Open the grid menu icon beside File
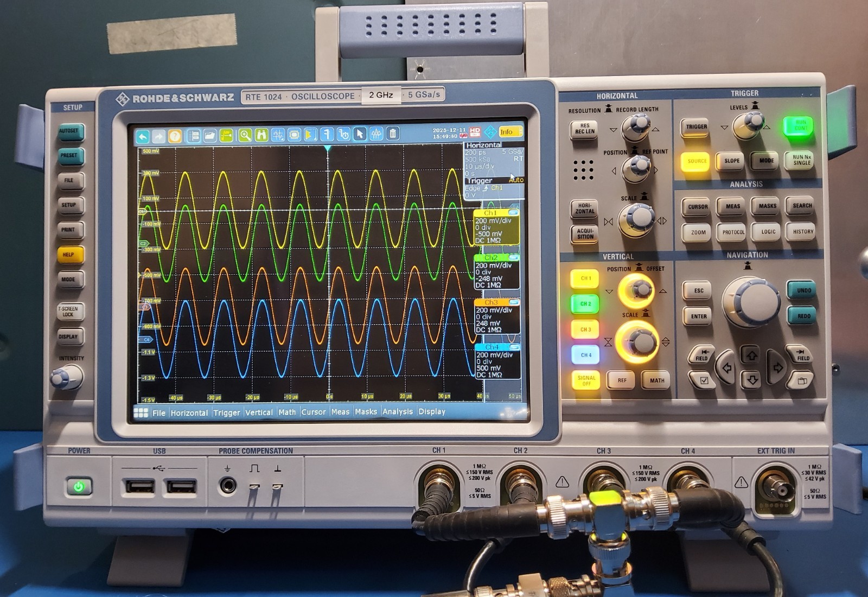868x597 pixels. click(x=141, y=413)
